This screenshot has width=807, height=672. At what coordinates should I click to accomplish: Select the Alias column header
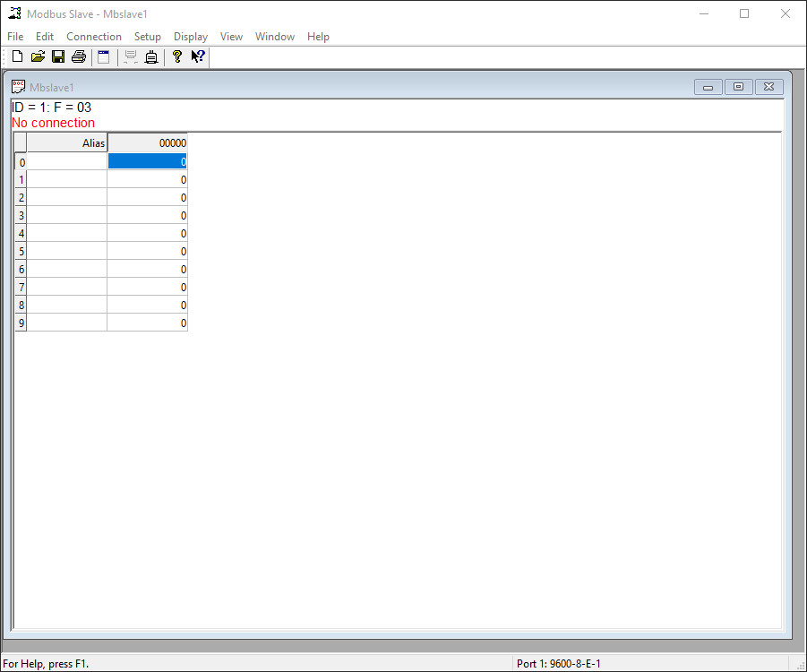[67, 142]
